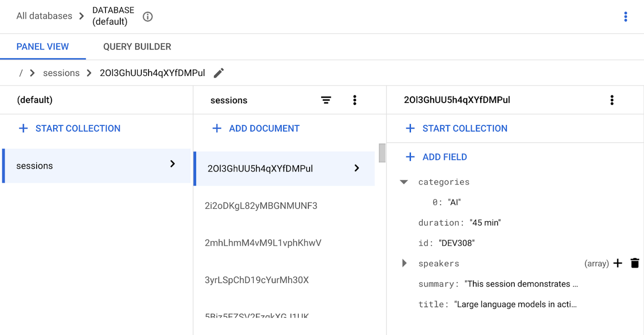
Task: Open the top-right overflow menu
Action: pos(626,16)
